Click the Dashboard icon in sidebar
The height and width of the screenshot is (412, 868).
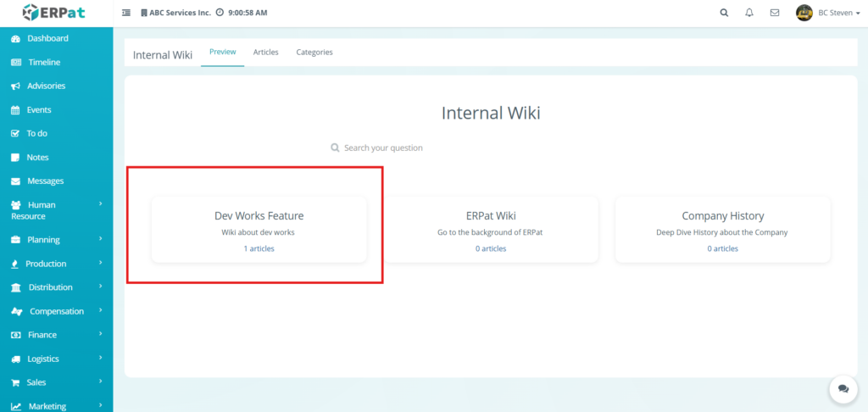[15, 39]
